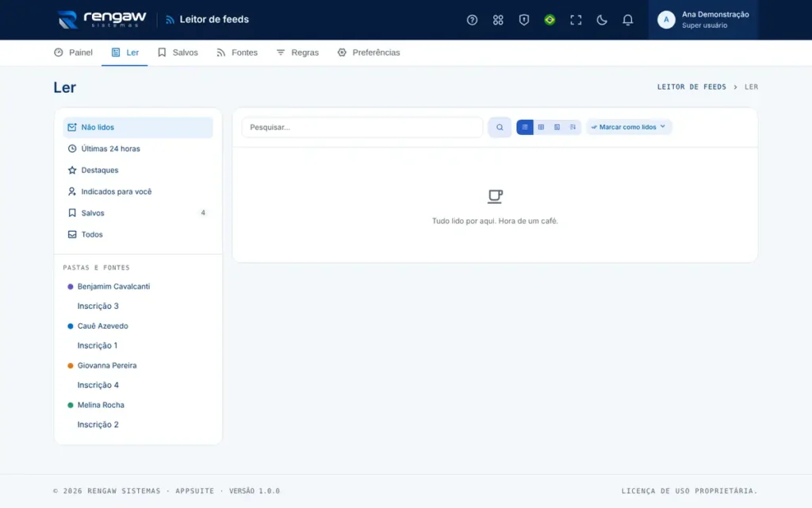Open the Salvos tab in navigation bar
The height and width of the screenshot is (508, 812).
pos(178,52)
